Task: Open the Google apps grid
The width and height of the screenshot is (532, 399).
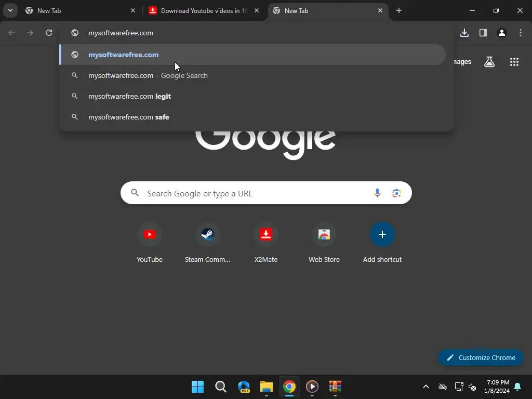Action: (x=514, y=62)
